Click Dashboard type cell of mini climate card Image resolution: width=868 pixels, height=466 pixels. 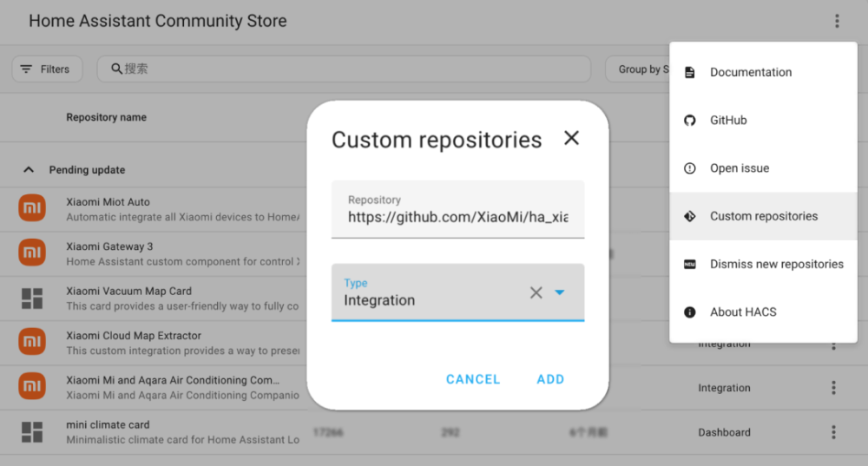point(724,432)
